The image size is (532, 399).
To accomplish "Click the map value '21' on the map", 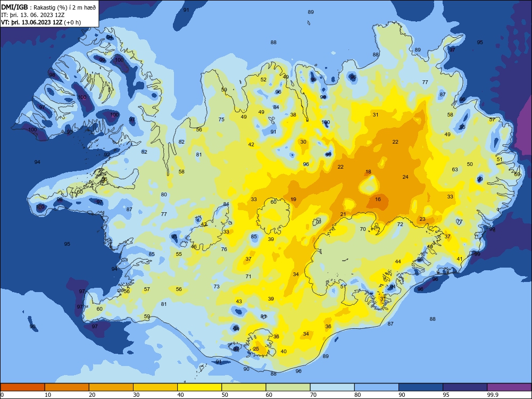I will point(343,214).
